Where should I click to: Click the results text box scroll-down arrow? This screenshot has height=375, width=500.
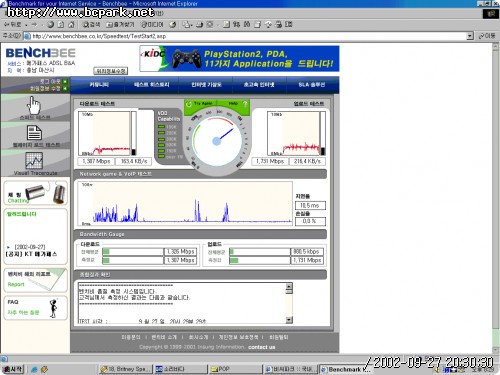tap(289, 320)
